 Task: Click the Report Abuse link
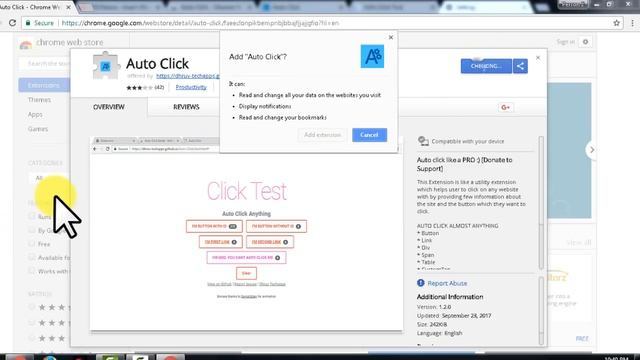pos(447,283)
